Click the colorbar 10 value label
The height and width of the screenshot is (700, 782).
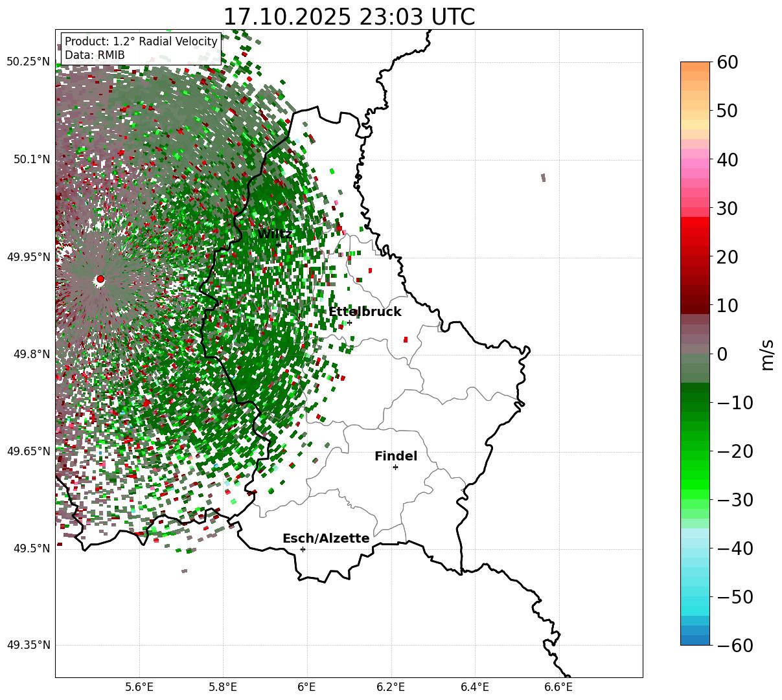click(726, 305)
